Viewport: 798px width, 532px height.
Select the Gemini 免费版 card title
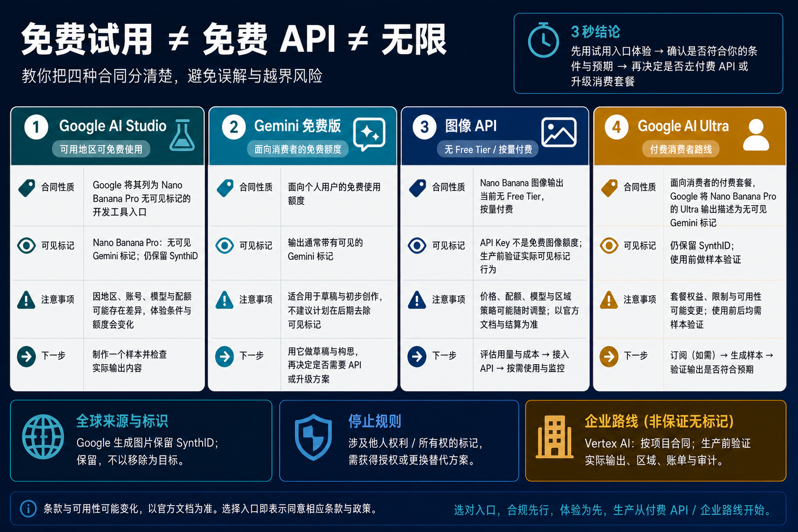pos(298,126)
